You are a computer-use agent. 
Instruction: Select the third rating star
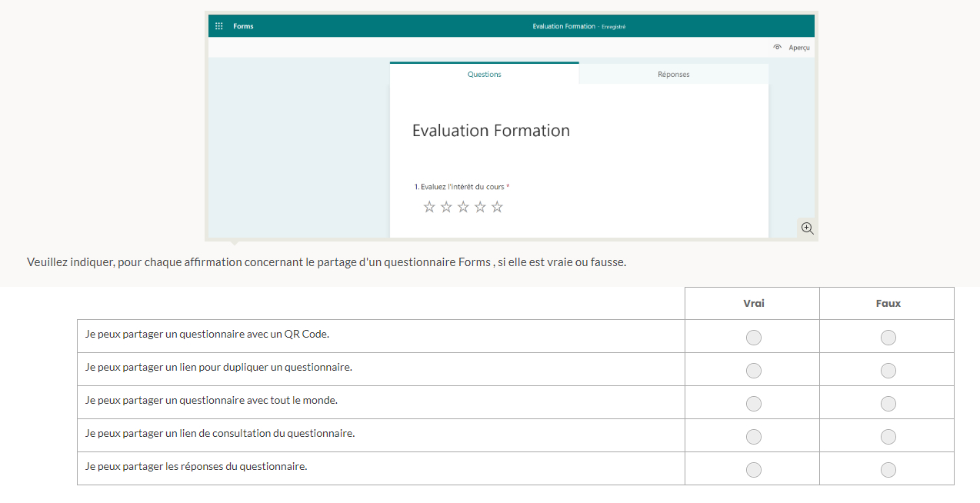point(463,207)
